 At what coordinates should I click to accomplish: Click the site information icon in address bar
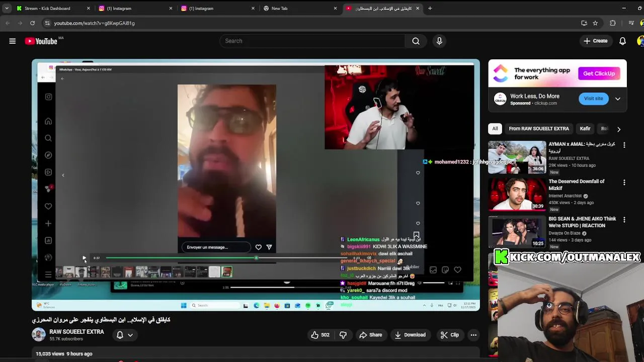click(47, 23)
